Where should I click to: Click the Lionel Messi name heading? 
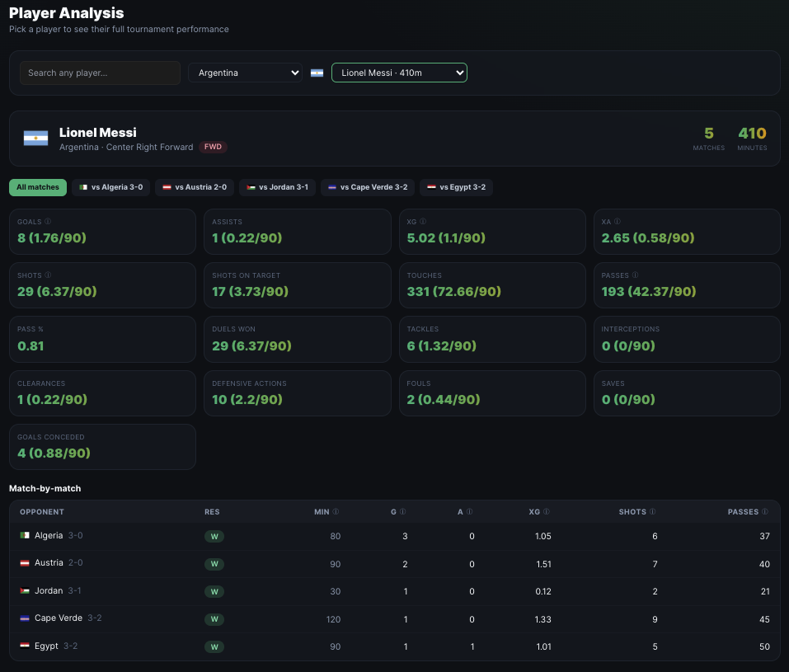click(97, 133)
